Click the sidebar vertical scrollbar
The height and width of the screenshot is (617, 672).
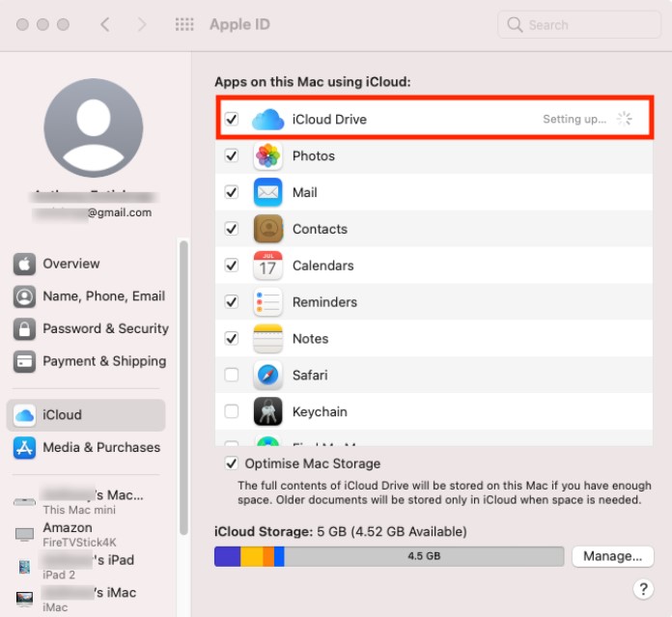(184, 388)
